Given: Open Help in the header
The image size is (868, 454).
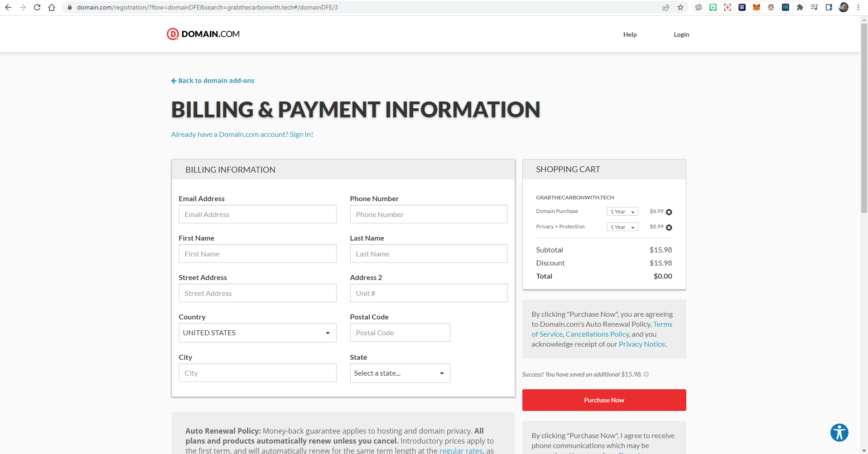Looking at the screenshot, I should [630, 34].
